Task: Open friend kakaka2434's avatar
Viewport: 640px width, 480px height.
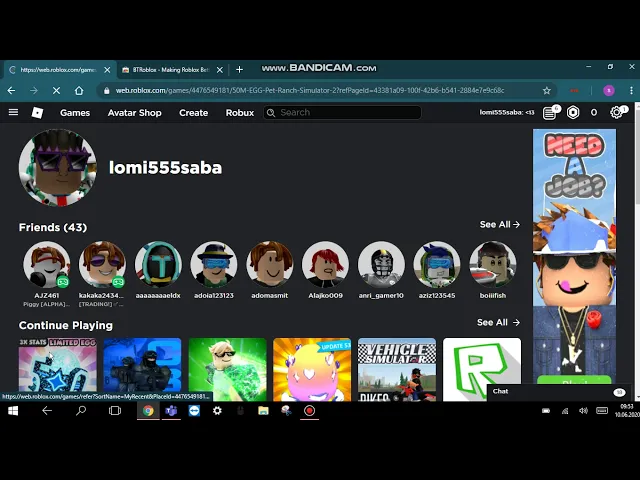Action: coord(102,264)
